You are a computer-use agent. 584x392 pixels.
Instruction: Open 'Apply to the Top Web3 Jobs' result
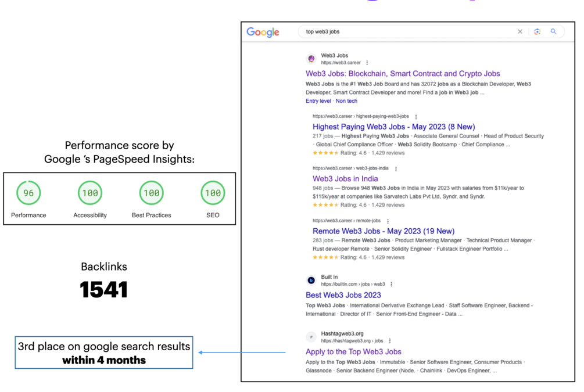point(353,352)
